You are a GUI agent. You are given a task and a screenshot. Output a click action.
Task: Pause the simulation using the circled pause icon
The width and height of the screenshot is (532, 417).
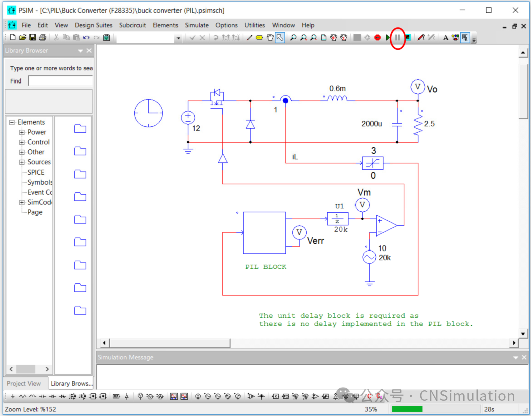[397, 37]
